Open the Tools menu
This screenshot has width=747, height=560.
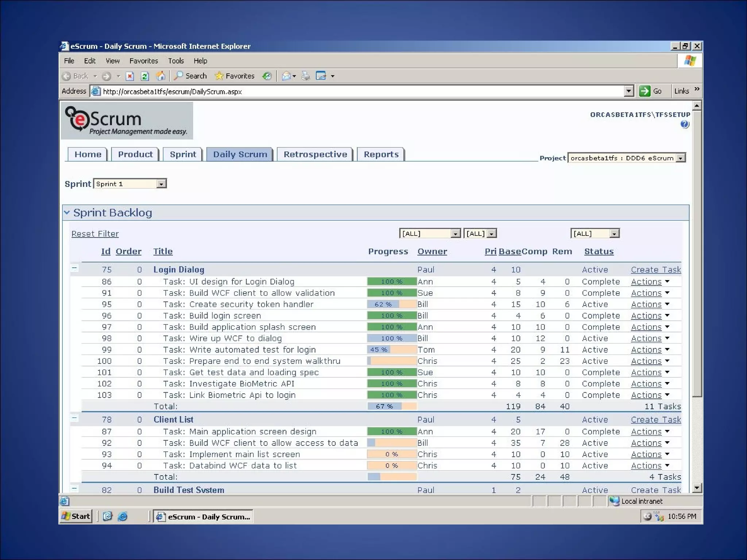coord(175,61)
